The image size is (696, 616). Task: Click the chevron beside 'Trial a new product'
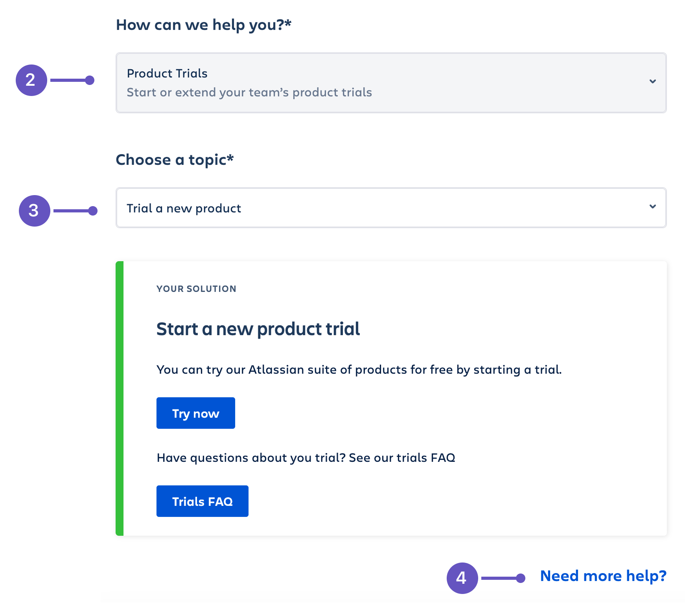pyautogui.click(x=653, y=207)
